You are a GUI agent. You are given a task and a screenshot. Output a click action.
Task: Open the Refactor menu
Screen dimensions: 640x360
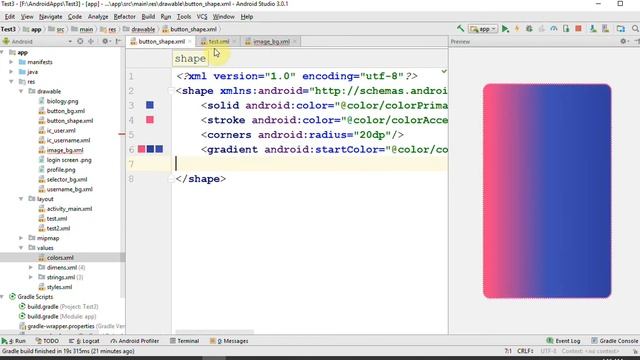click(124, 17)
